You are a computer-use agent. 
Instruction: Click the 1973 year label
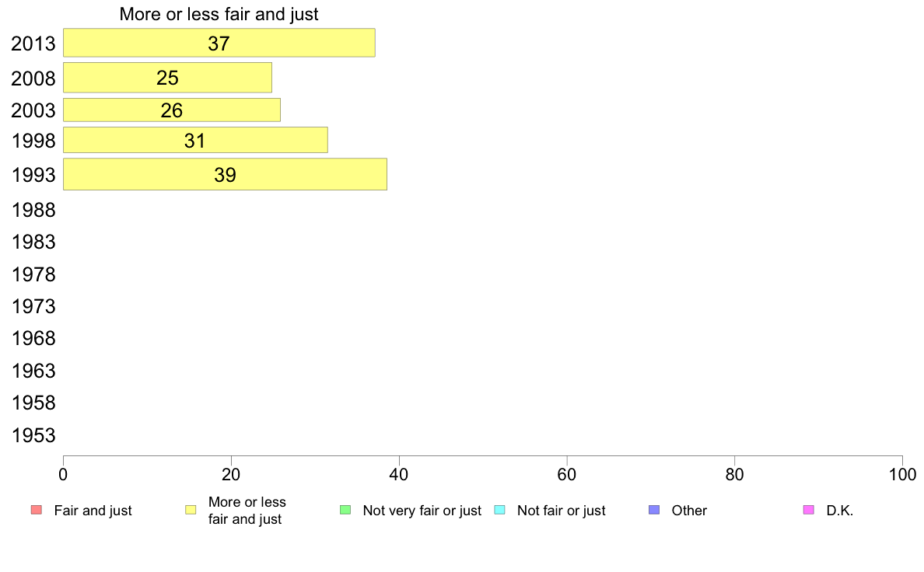33,306
